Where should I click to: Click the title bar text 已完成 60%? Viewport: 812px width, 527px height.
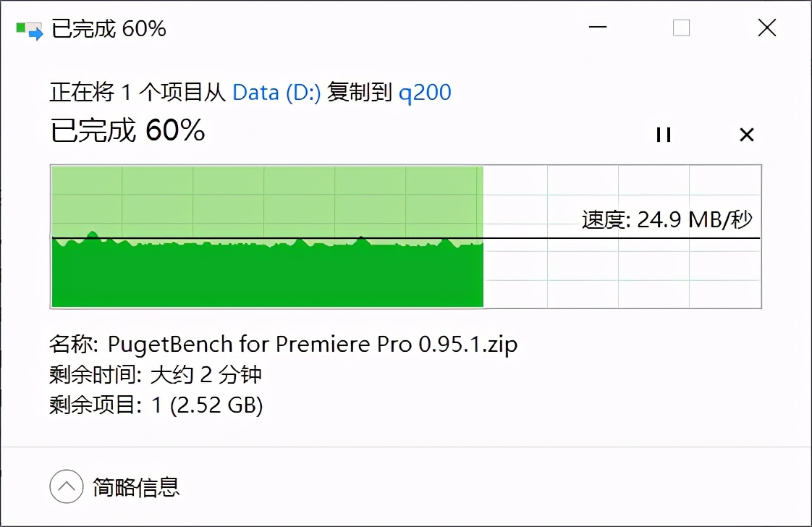pos(109,29)
